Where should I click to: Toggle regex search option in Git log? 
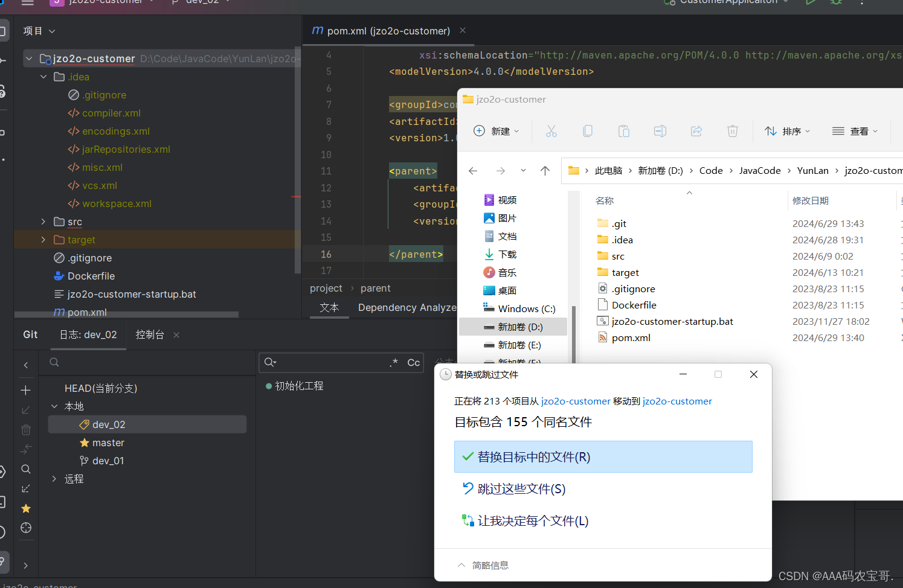394,363
